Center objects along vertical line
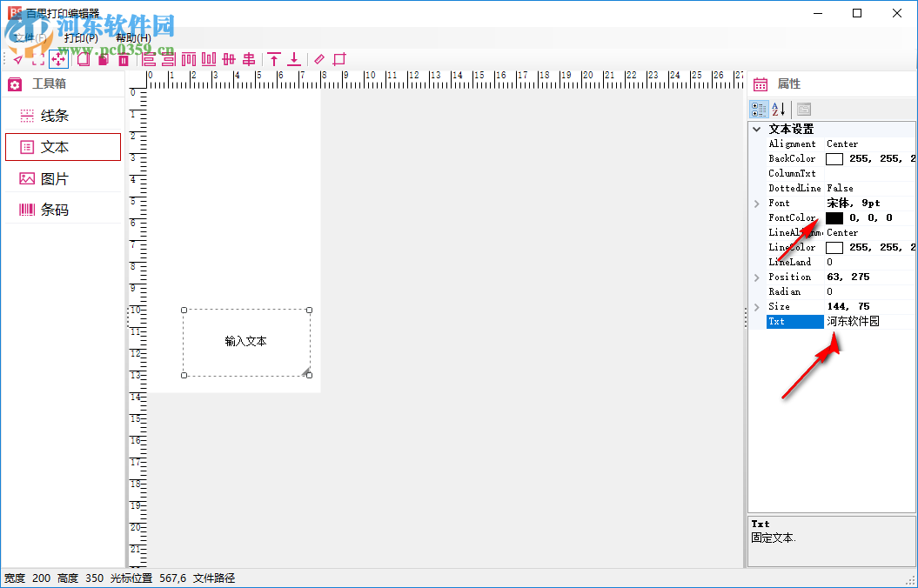 [x=249, y=59]
